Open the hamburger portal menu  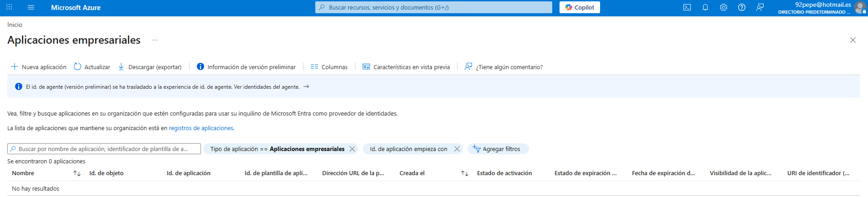[31, 7]
